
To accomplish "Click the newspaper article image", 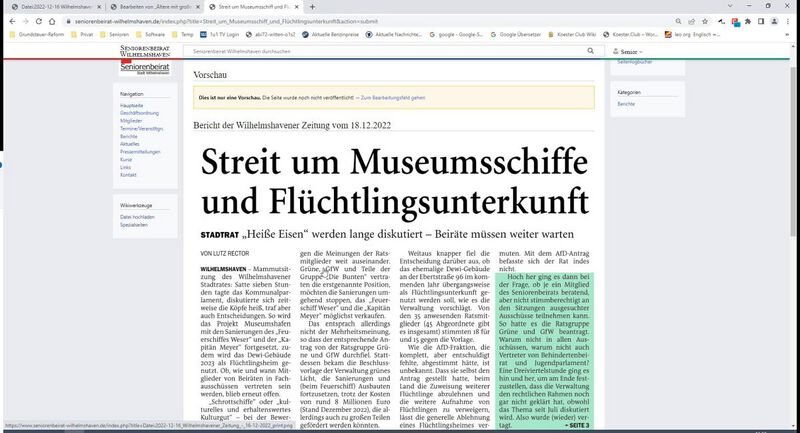I will (x=393, y=285).
